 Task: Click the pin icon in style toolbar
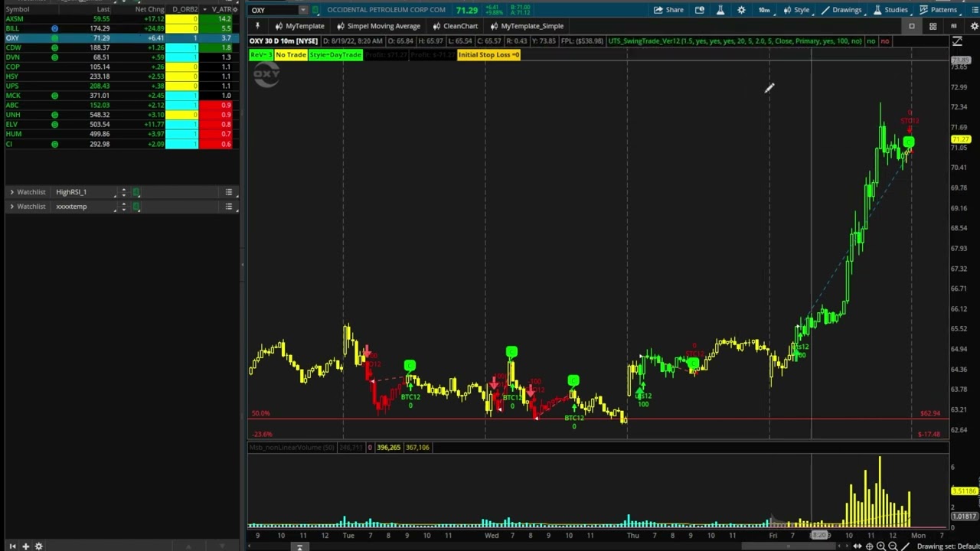[x=257, y=26]
